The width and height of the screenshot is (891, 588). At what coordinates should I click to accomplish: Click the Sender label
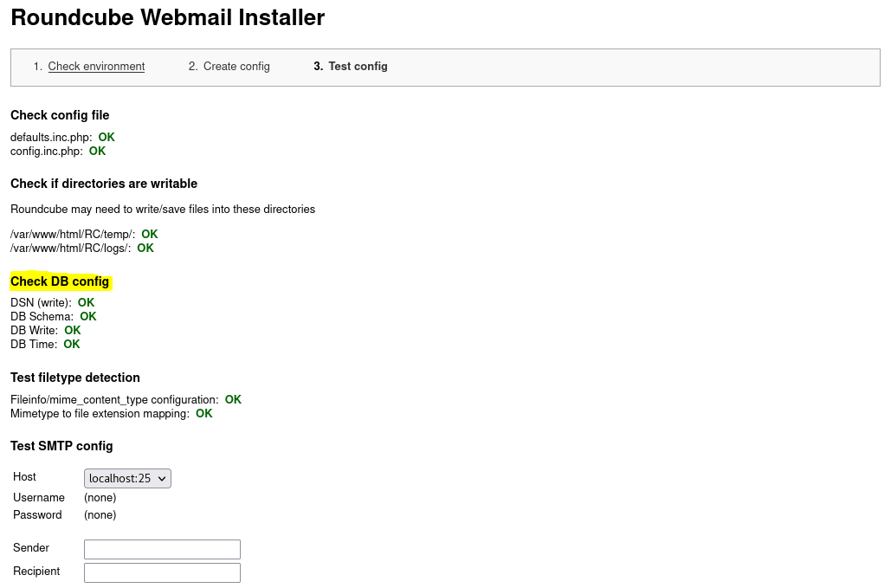31,547
